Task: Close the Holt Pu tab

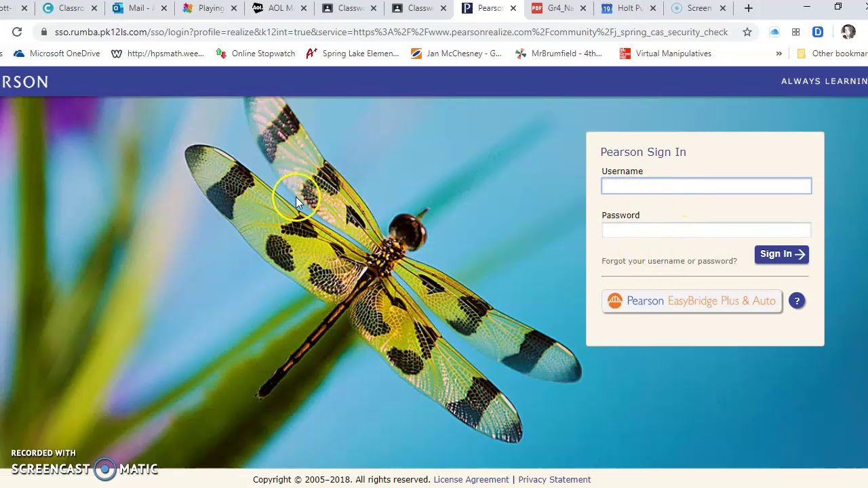Action: pyautogui.click(x=653, y=8)
